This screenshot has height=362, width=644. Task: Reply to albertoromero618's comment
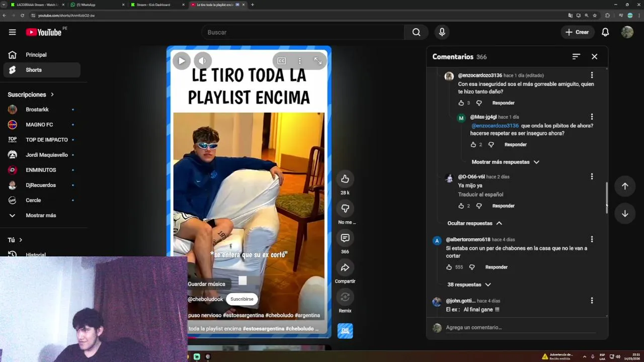coord(496,267)
